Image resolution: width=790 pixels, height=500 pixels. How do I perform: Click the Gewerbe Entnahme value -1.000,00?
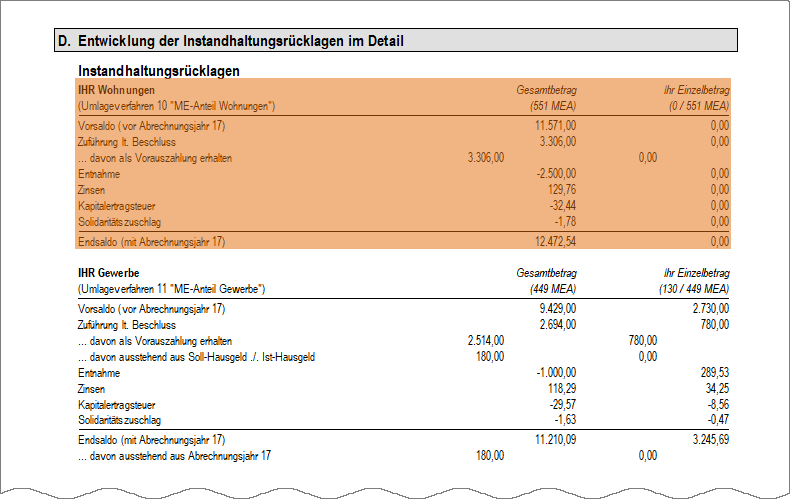(x=556, y=373)
